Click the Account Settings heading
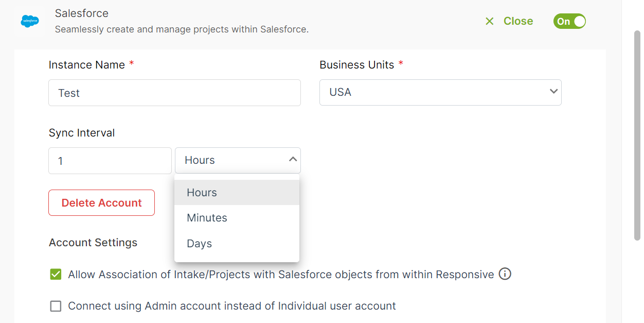 [93, 243]
